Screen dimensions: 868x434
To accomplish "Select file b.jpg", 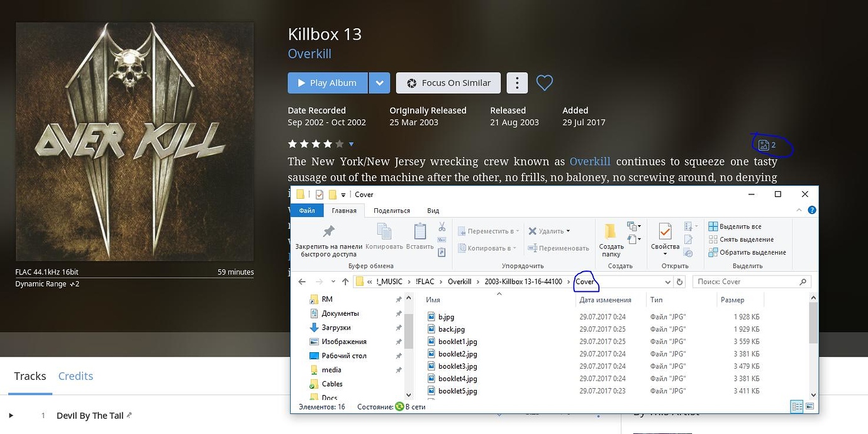I will pos(446,317).
